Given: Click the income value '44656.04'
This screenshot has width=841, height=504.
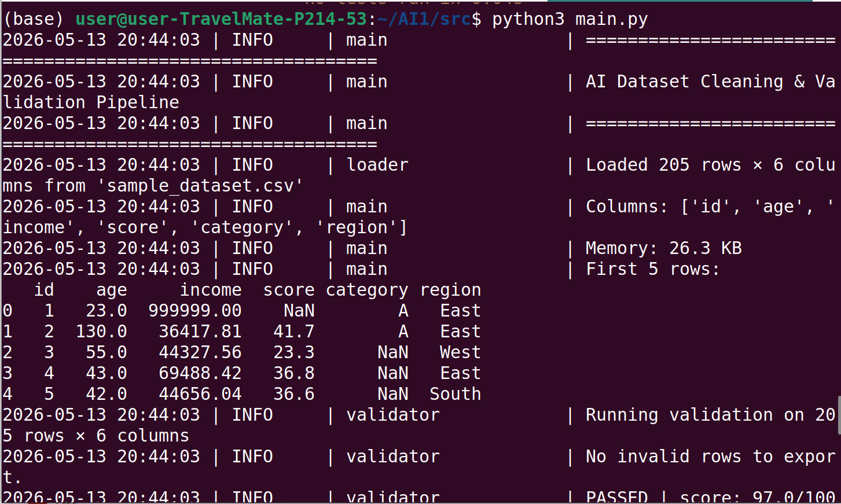Looking at the screenshot, I should click(200, 394).
